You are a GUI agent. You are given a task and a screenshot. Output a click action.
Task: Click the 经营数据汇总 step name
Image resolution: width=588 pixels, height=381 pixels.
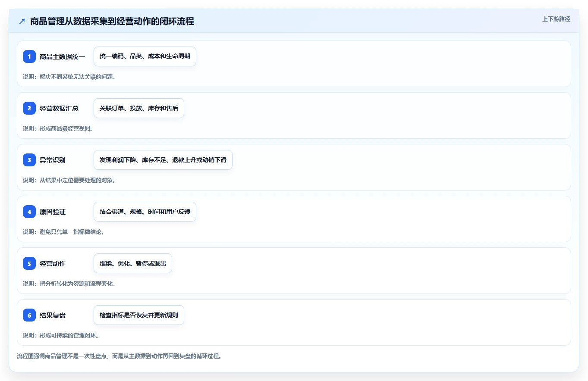pos(59,108)
